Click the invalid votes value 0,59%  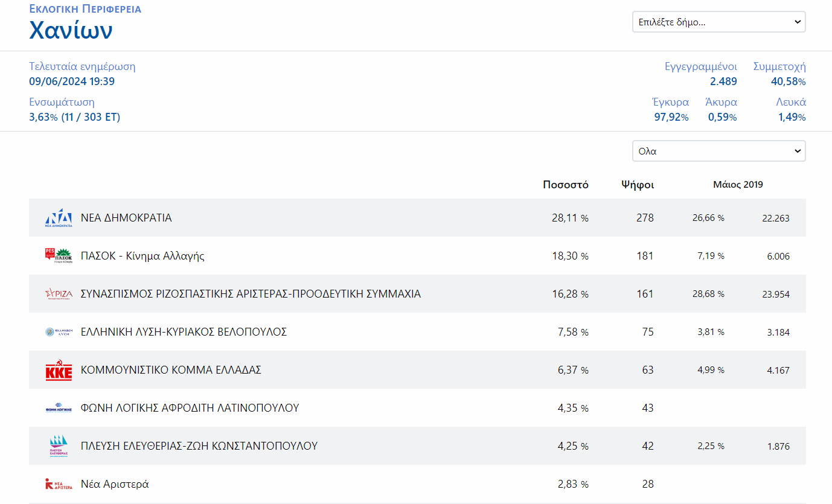pos(723,117)
